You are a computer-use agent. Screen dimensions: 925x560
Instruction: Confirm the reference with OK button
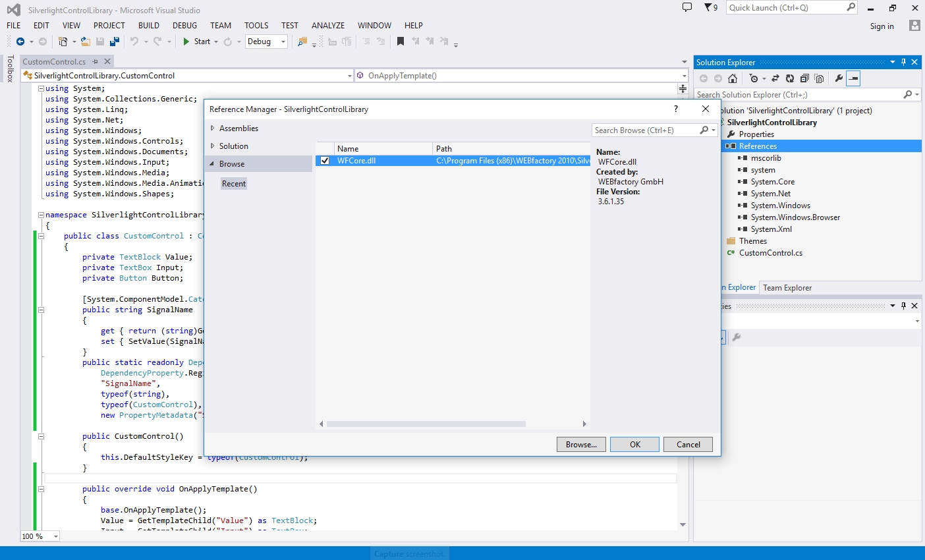click(634, 445)
